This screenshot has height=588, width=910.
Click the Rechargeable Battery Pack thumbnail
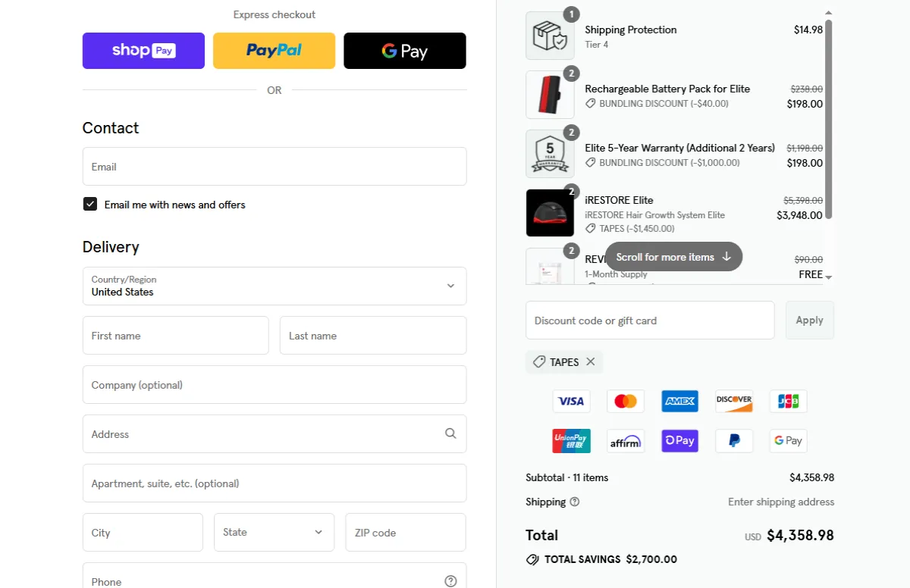[550, 95]
